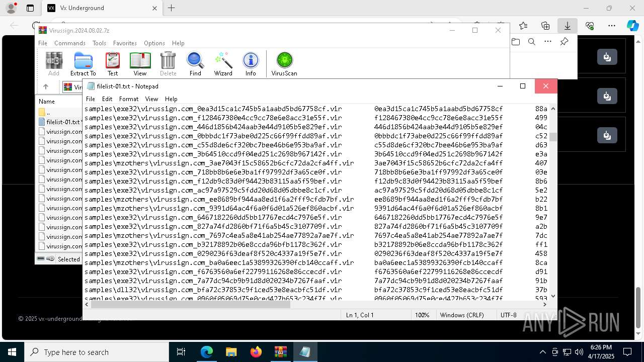Click the taskbar search box

tap(97, 352)
